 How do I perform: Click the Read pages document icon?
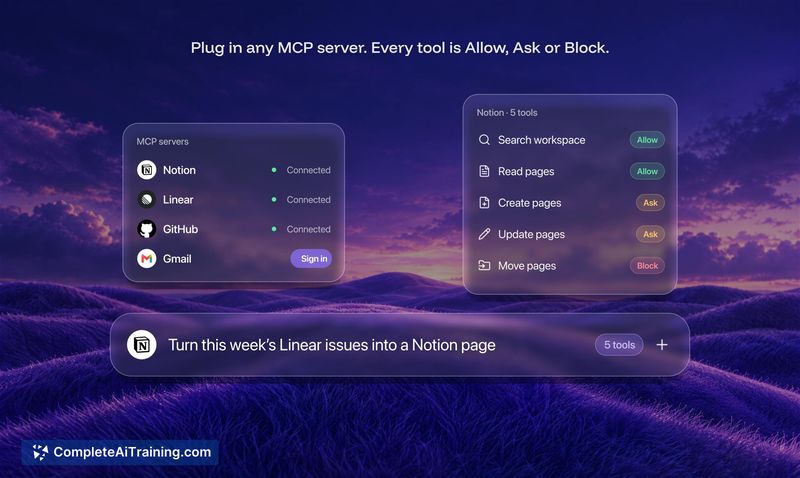(484, 171)
